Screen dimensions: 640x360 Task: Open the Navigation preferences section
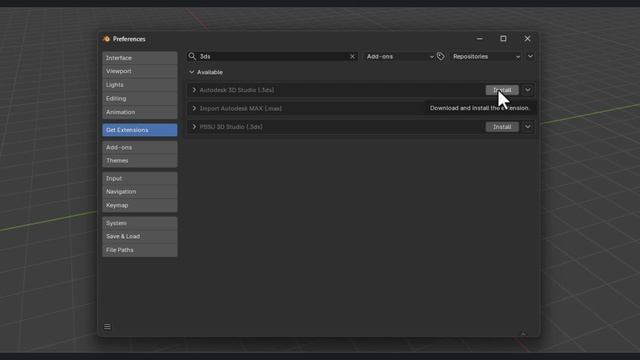[140, 192]
